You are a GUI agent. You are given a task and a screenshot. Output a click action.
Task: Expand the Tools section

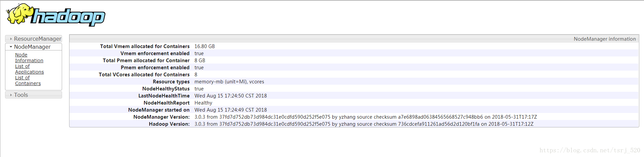(34, 95)
